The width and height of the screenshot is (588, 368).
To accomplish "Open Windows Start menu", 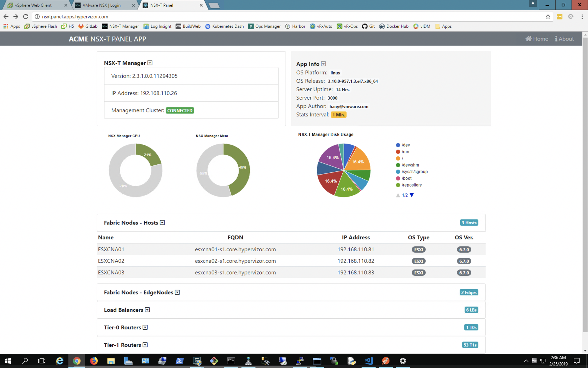I will click(x=8, y=361).
